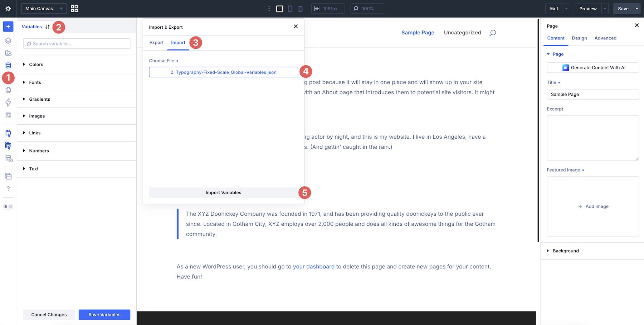Image resolution: width=644 pixels, height=325 pixels.
Task: Open the help question mark icon
Action: [8, 188]
